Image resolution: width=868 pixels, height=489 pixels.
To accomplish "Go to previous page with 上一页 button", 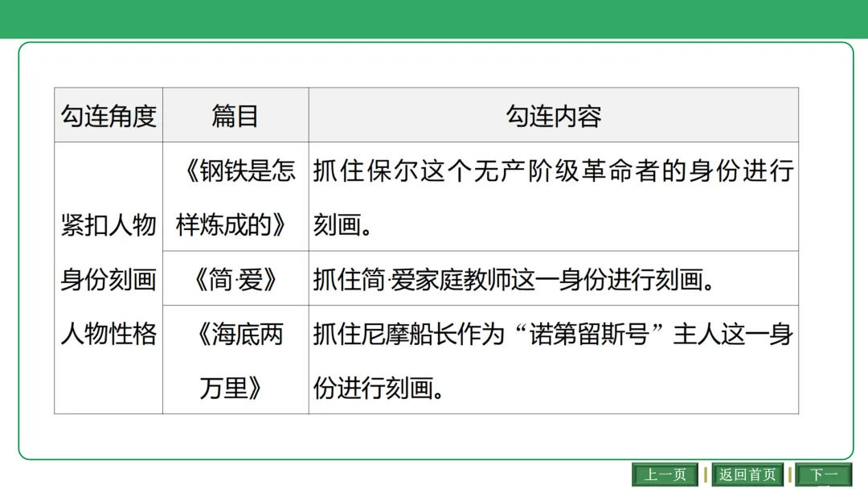I will 665,475.
